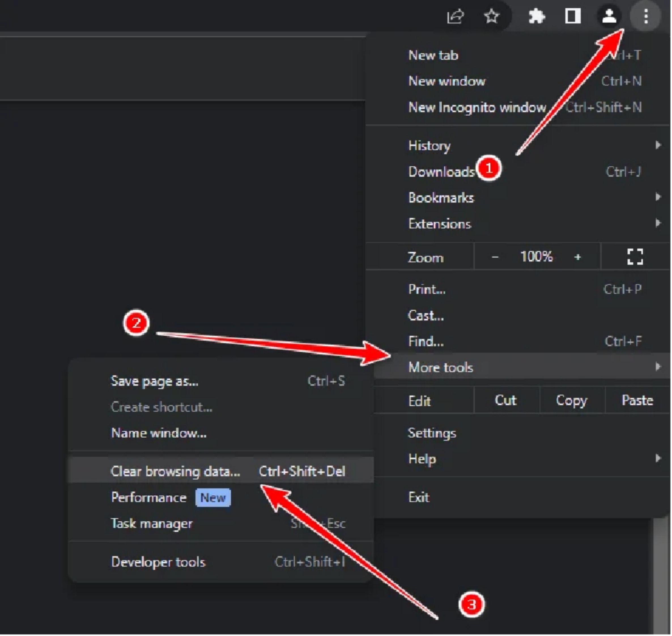
Task: Click the three-dot Chrome menu icon
Action: click(x=646, y=16)
